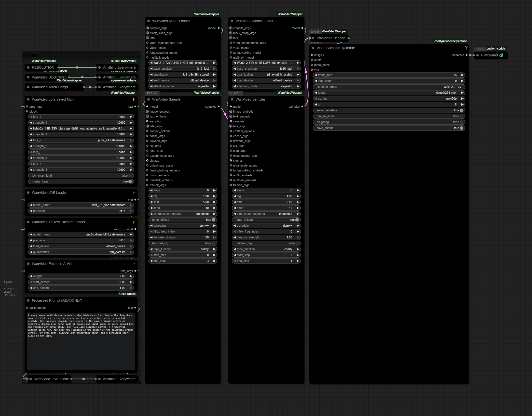Click the WanVideo Lora Select Multi help icon
This screenshot has width=532, height=416.
(134, 100)
